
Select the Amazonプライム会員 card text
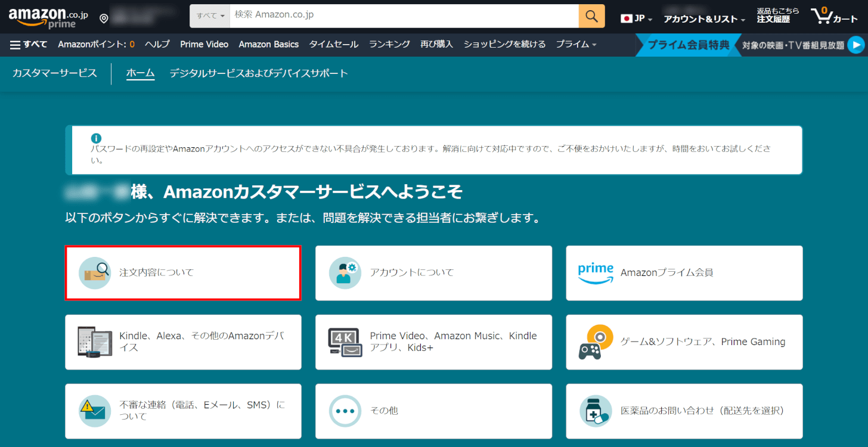[666, 272]
